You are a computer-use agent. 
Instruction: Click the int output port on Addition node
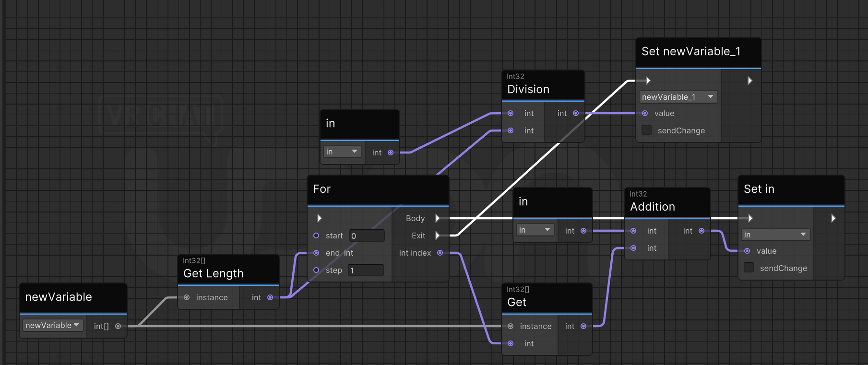(x=702, y=231)
